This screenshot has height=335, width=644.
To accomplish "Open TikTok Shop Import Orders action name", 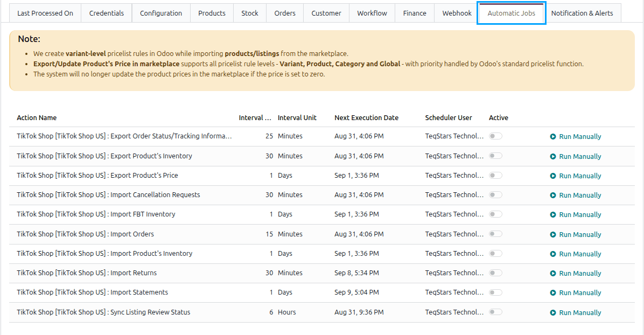I will point(86,234).
